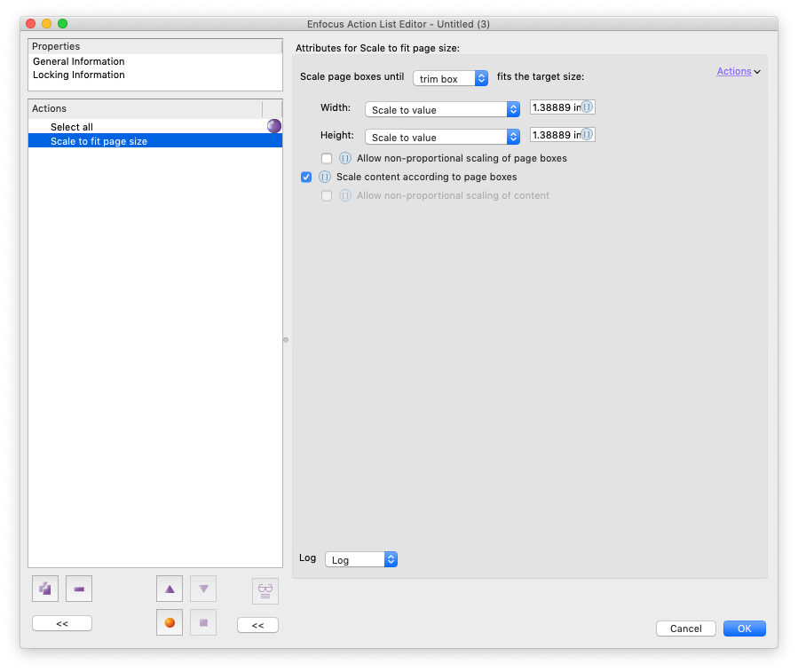The height and width of the screenshot is (672, 798).
Task: Click the variable icon in the Height field
Action: [587, 135]
